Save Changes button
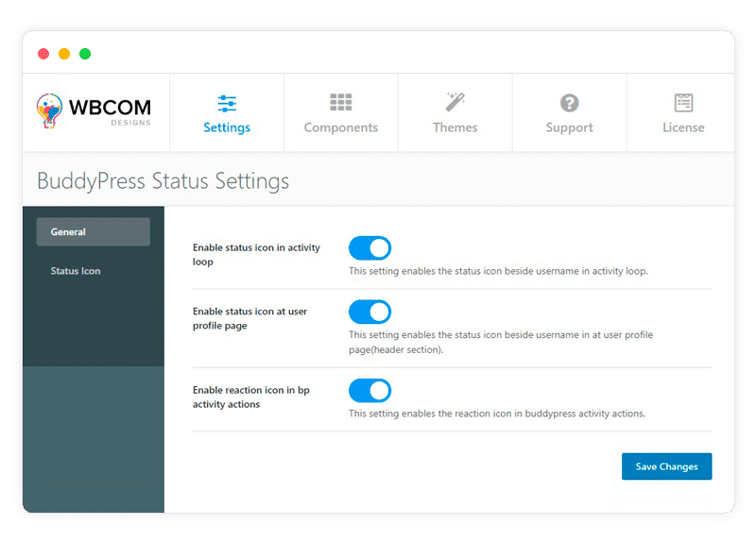 (666, 466)
